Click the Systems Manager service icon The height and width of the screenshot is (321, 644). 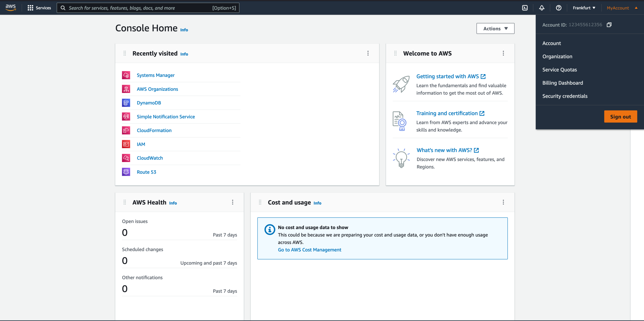click(x=126, y=75)
